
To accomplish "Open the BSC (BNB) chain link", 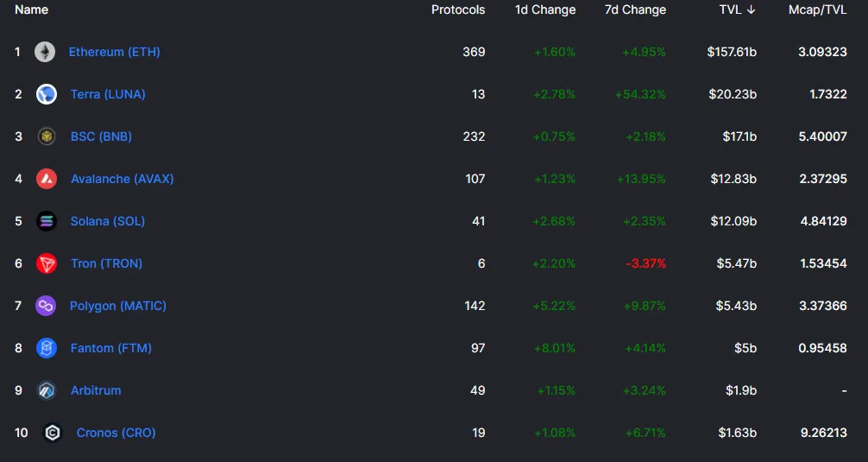I will [101, 136].
